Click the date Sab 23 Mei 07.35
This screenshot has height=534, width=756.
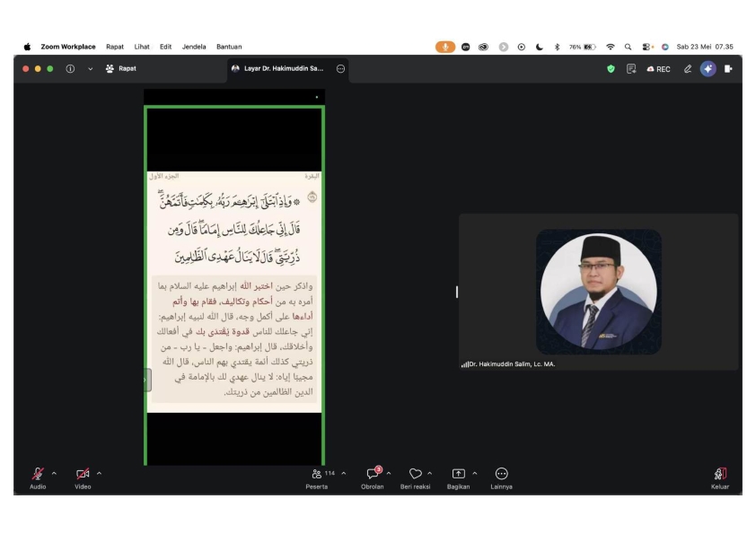pyautogui.click(x=705, y=47)
